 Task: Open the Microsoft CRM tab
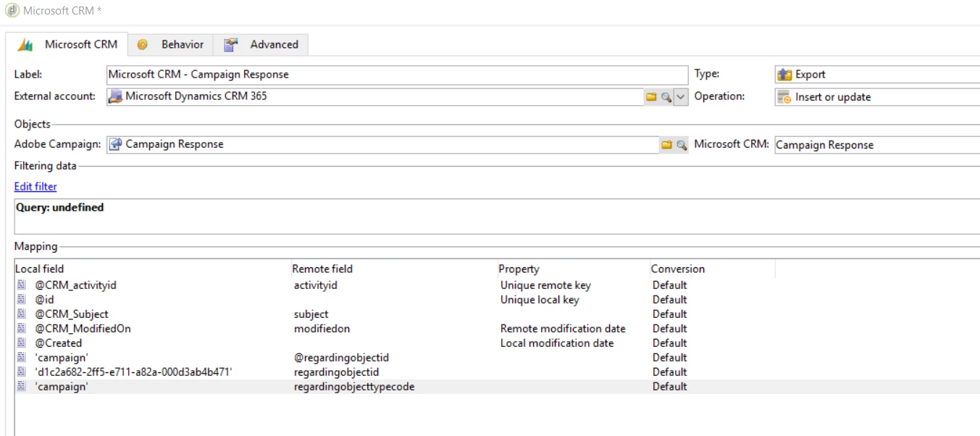point(67,44)
